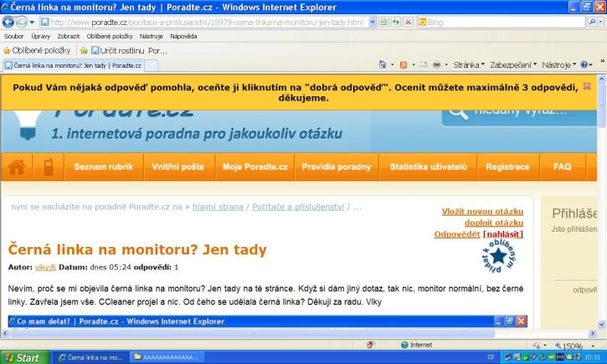Open the Určit rostlinu favorites link
The image size is (607, 364).
point(129,51)
